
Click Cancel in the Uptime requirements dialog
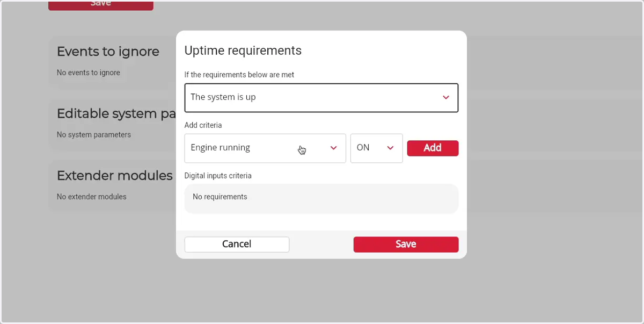pyautogui.click(x=237, y=244)
